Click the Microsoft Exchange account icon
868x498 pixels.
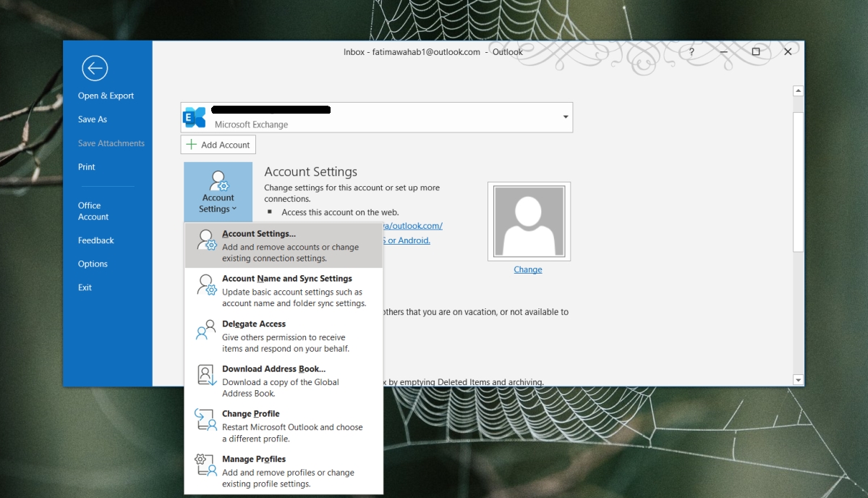pos(194,117)
